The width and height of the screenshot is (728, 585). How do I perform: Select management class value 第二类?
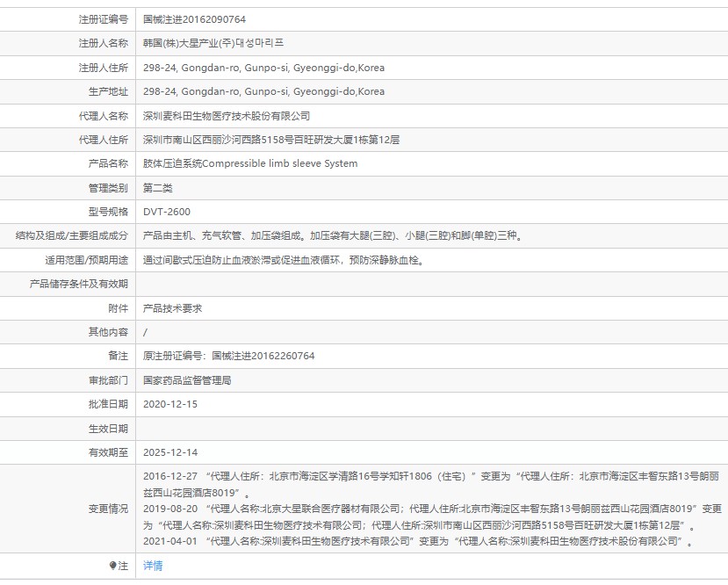(158, 188)
